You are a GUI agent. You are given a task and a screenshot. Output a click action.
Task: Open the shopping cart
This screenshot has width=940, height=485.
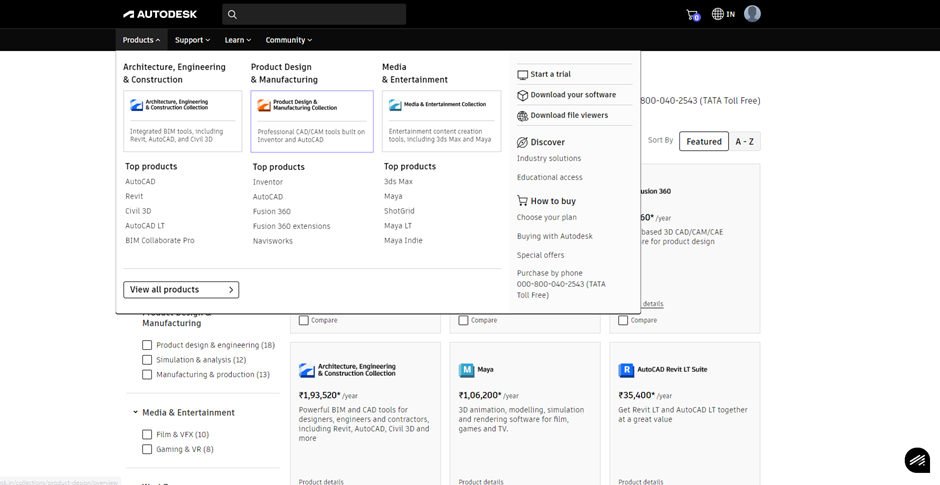click(692, 14)
